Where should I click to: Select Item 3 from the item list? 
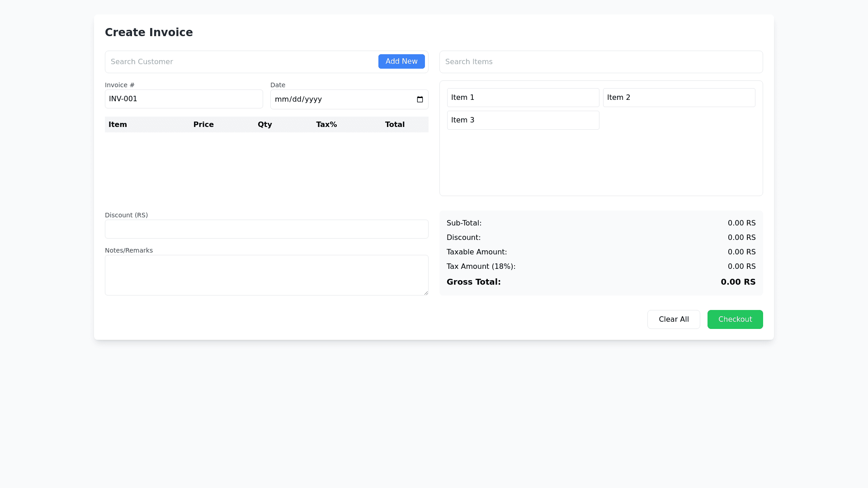523,120
